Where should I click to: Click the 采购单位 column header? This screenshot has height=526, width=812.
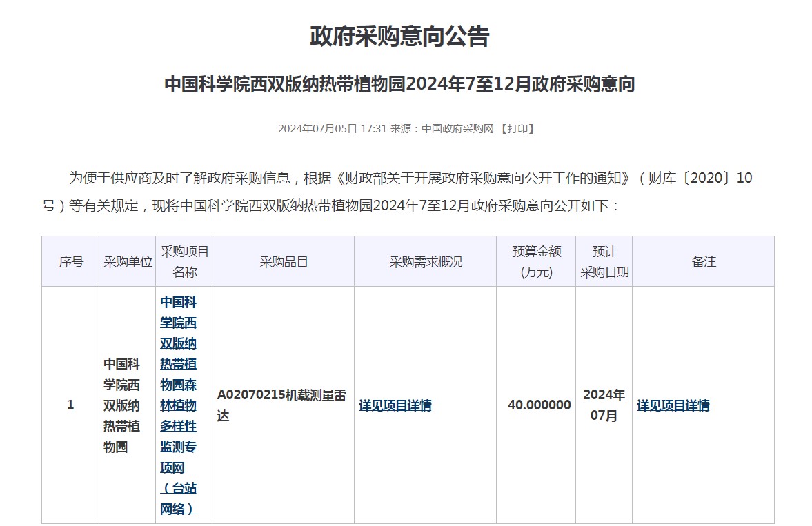[128, 262]
